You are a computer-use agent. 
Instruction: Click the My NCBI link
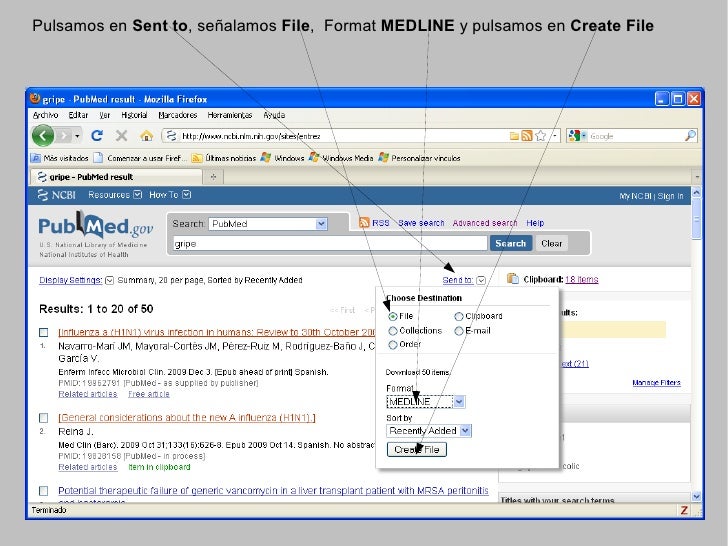pos(635,196)
